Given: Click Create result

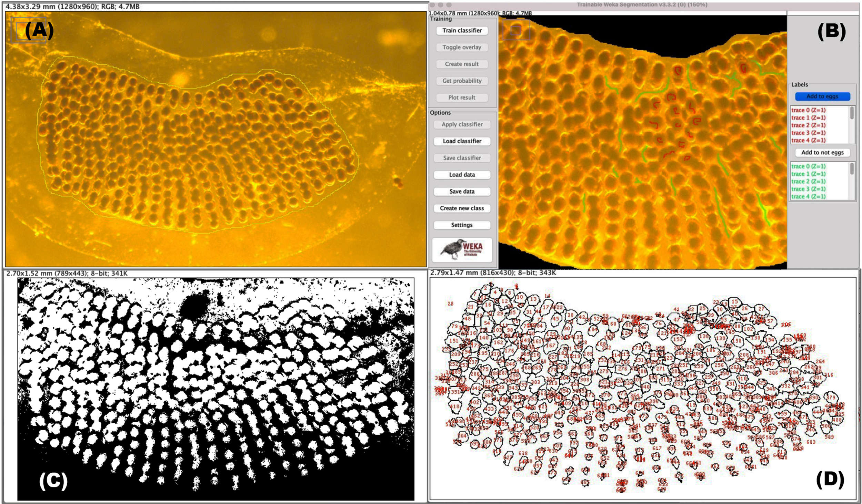Looking at the screenshot, I should point(462,64).
